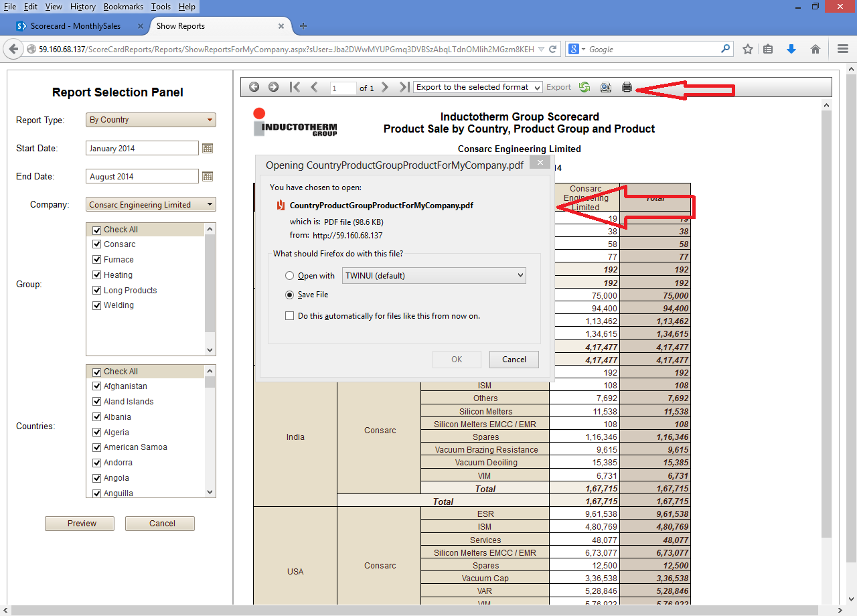The height and width of the screenshot is (616, 857).
Task: Click the Preview button
Action: coord(80,524)
